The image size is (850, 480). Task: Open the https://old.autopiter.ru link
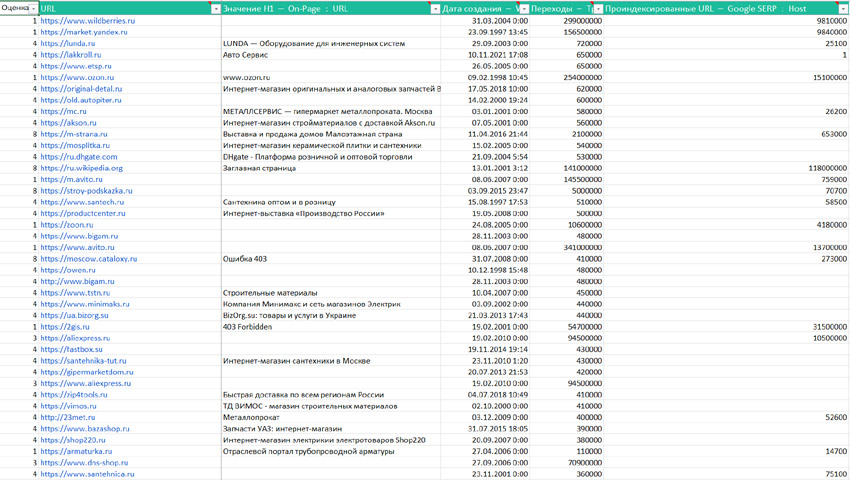[81, 100]
